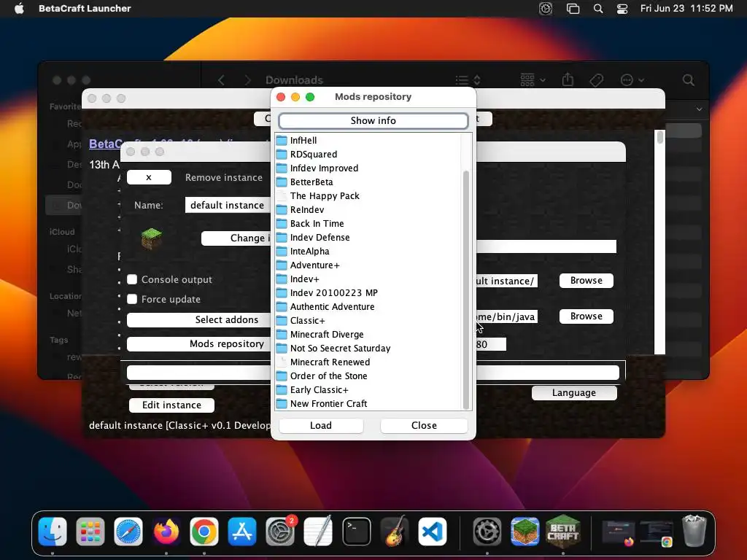This screenshot has width=747, height=560.
Task: Click the Indev Defense folder icon
Action: click(282, 237)
